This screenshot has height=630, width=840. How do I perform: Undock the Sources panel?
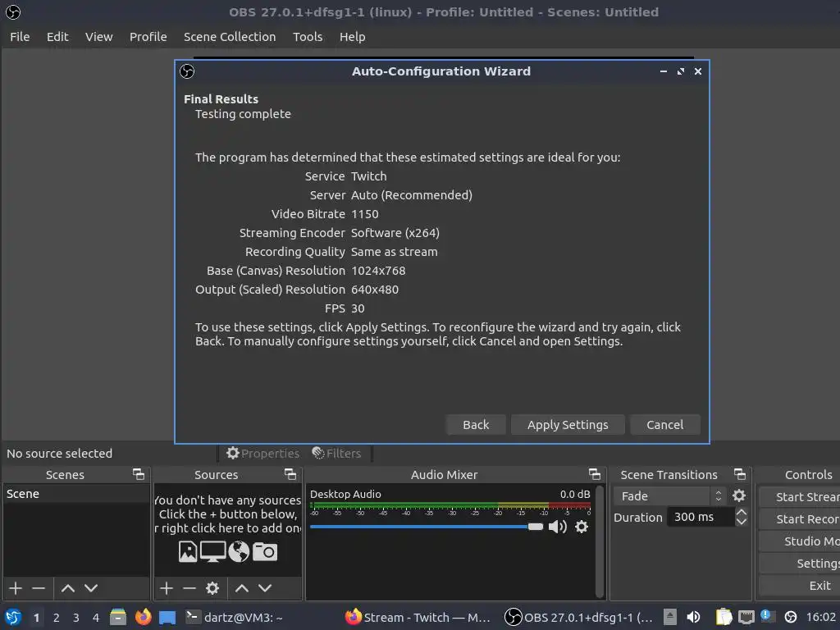click(290, 474)
